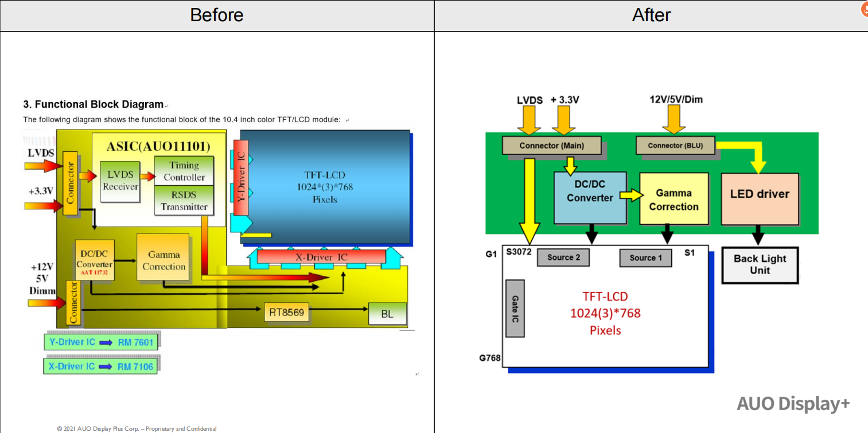Viewport: 868px width, 433px height.
Task: Click the "ASIC(AUO11101)" title in the Before diagram
Action: (158, 146)
